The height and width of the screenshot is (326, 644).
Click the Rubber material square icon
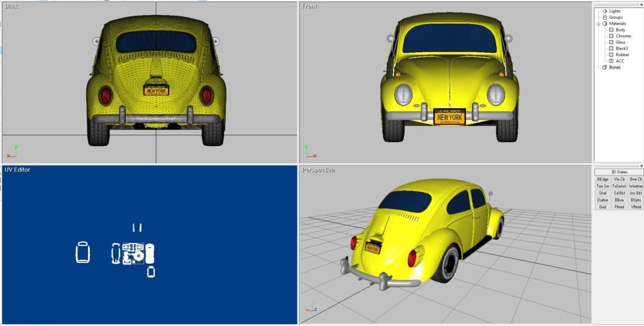611,55
